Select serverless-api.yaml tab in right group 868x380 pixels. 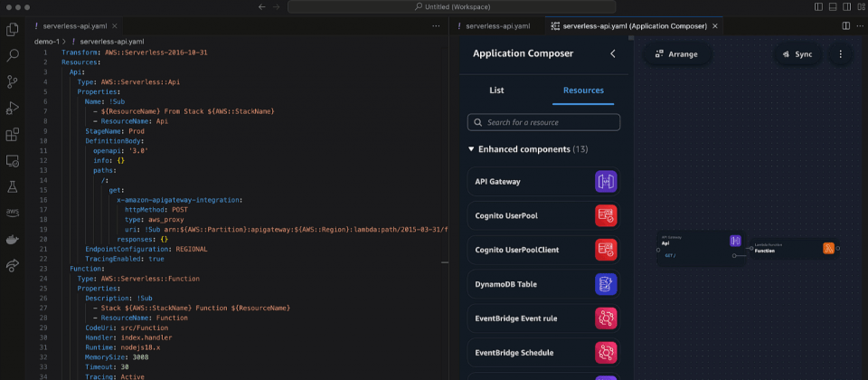pos(497,26)
